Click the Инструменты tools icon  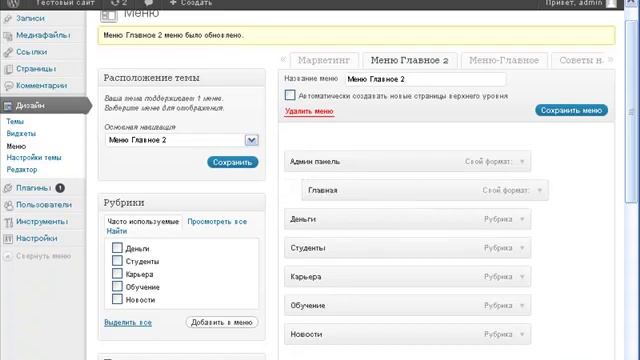click(x=8, y=222)
